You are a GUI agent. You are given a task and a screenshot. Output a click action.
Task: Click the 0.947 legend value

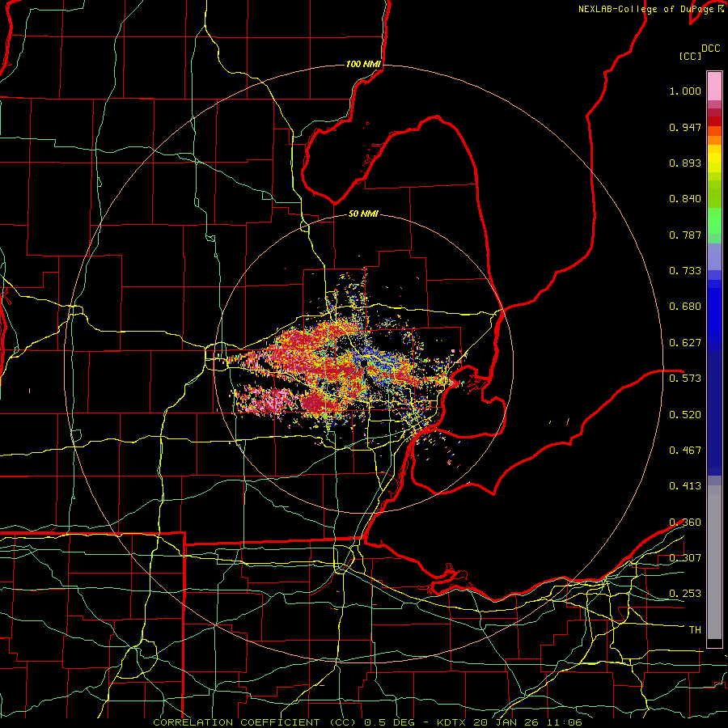click(x=685, y=127)
